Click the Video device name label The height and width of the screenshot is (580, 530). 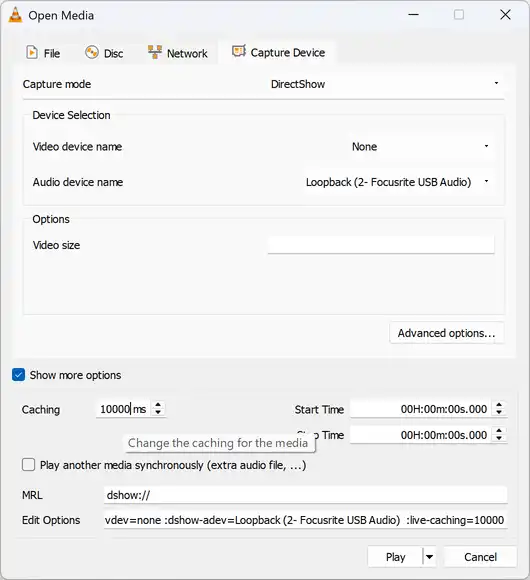click(x=77, y=146)
